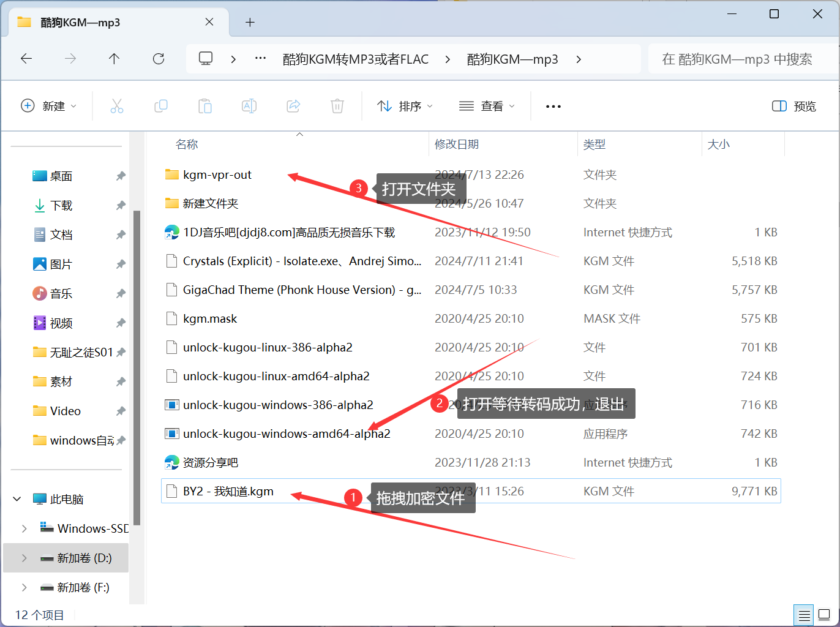The height and width of the screenshot is (627, 840).
Task: Close the 酷狗KGM—mp3 tab
Action: (209, 22)
